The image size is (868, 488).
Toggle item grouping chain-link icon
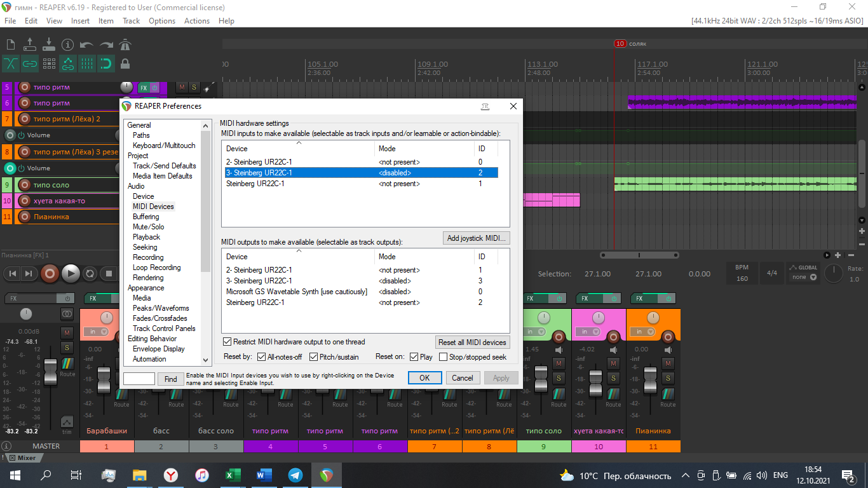[30, 64]
